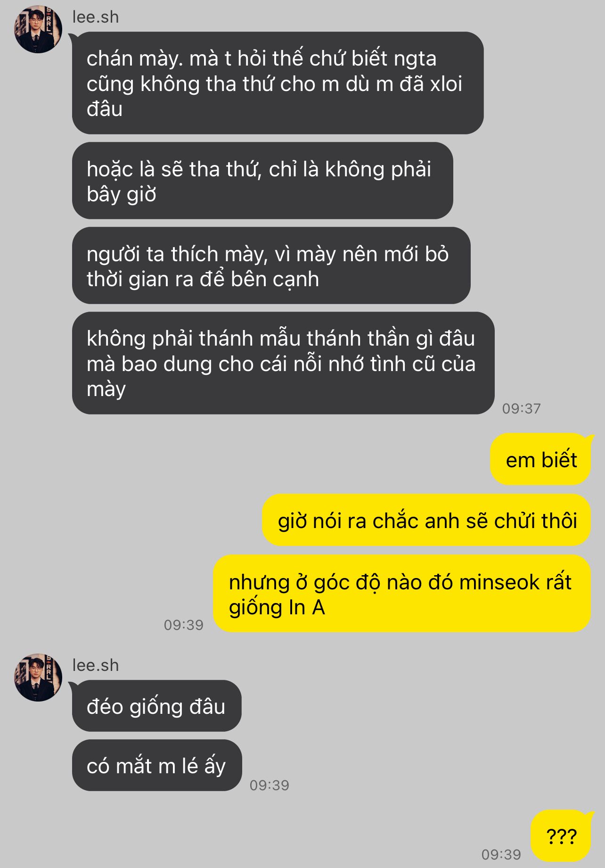This screenshot has height=868, width=605.
Task: Tap 09:39 timestamp beside minseok message
Action: (x=183, y=625)
